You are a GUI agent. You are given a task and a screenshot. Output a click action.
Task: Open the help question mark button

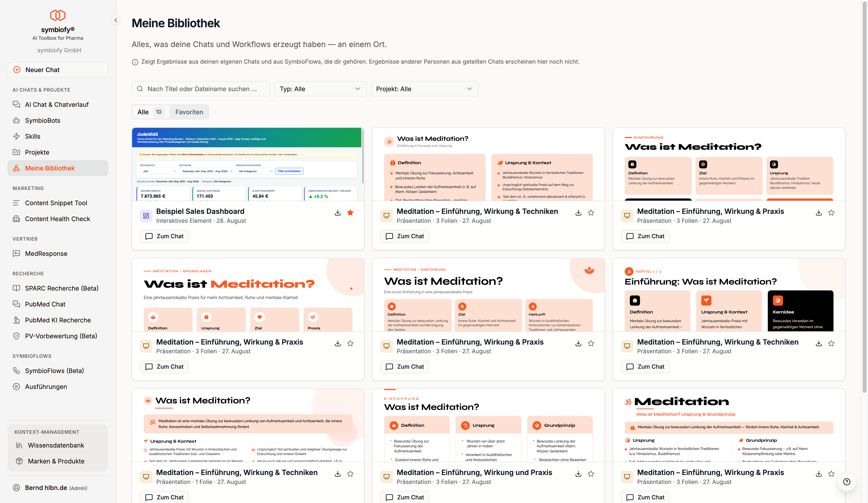click(x=847, y=482)
